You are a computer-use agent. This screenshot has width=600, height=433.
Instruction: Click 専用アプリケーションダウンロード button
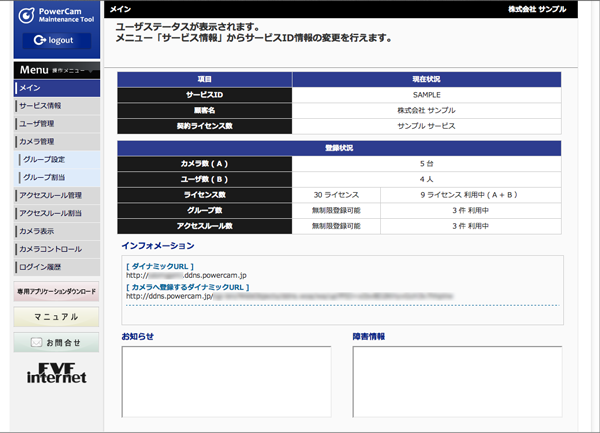click(x=56, y=292)
